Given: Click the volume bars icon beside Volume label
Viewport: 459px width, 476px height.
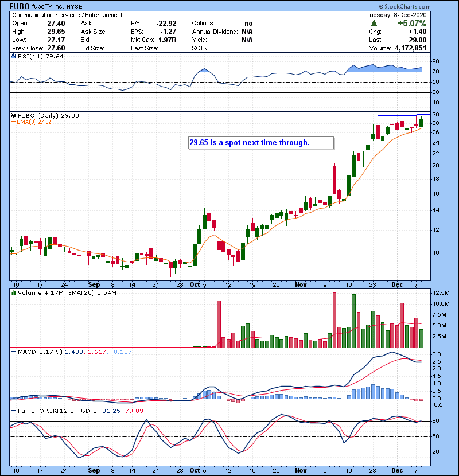Looking at the screenshot, I should click(x=13, y=292).
